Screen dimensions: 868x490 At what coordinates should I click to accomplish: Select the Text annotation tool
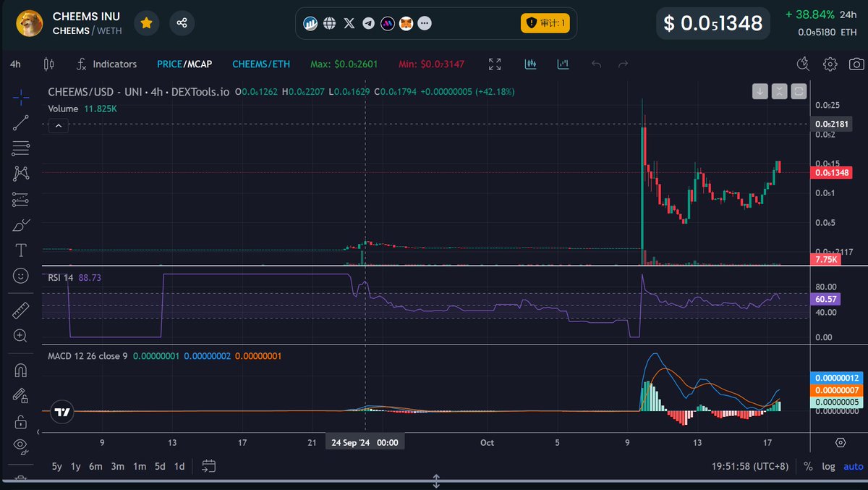click(x=20, y=250)
